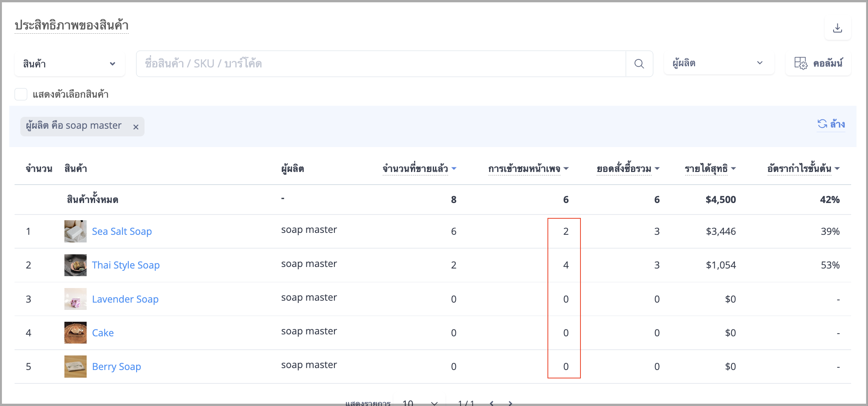Viewport: 868px width, 406px height.
Task: Click the สินค้า column header
Action: coord(76,169)
